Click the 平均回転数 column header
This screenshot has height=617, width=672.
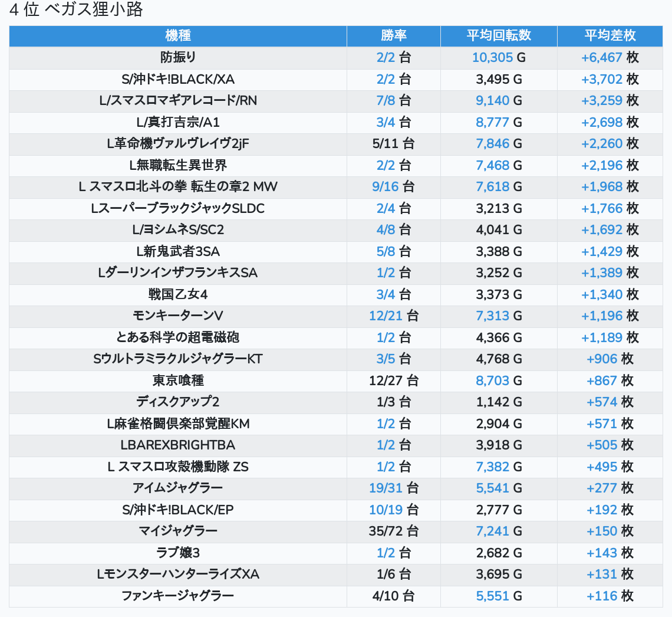pos(499,35)
